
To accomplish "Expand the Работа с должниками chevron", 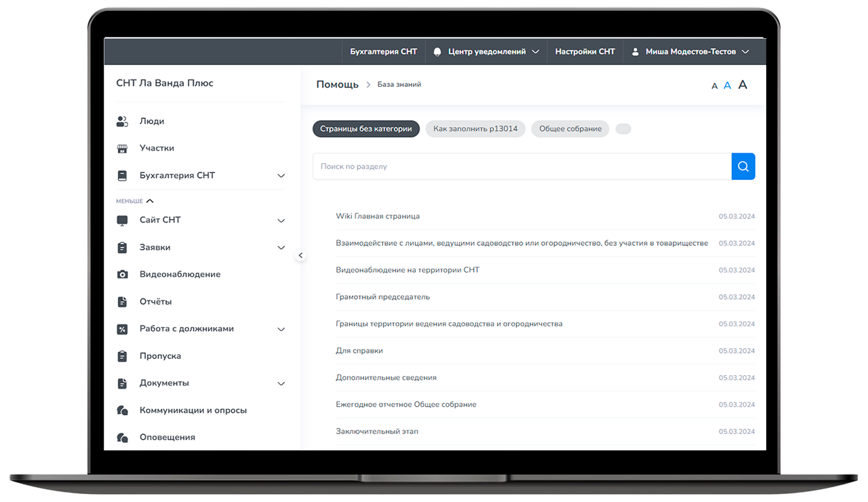I will pos(281,329).
